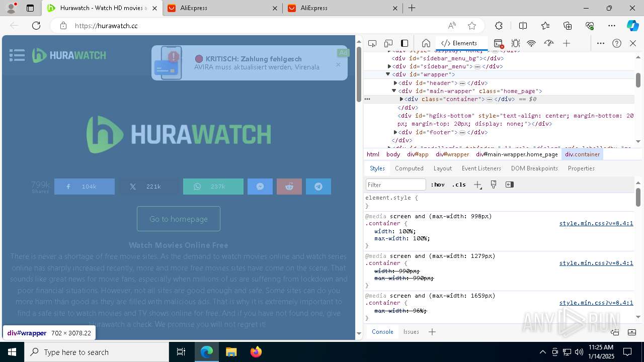Screen dimensions: 644x362
Task: Open Firefox from the taskbar
Action: tap(256, 352)
